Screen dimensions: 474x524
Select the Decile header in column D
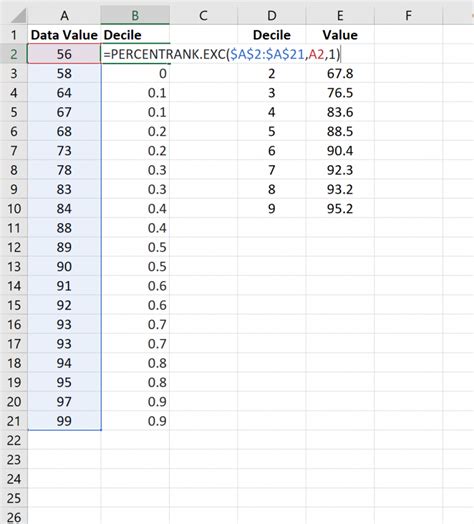[272, 35]
